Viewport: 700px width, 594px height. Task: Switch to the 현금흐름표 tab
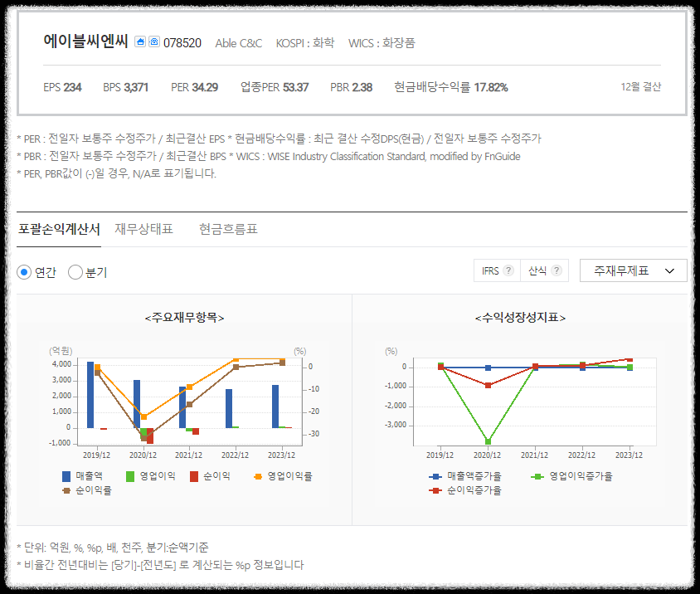click(228, 229)
